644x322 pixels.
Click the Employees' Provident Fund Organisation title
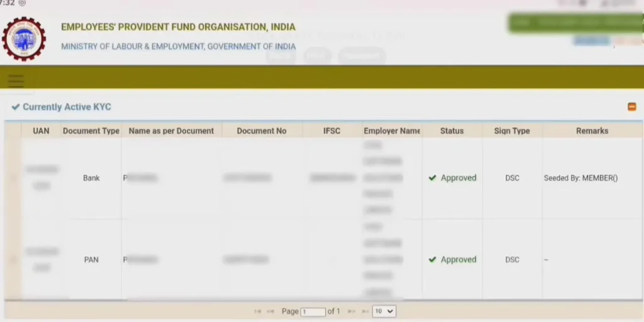click(x=178, y=27)
